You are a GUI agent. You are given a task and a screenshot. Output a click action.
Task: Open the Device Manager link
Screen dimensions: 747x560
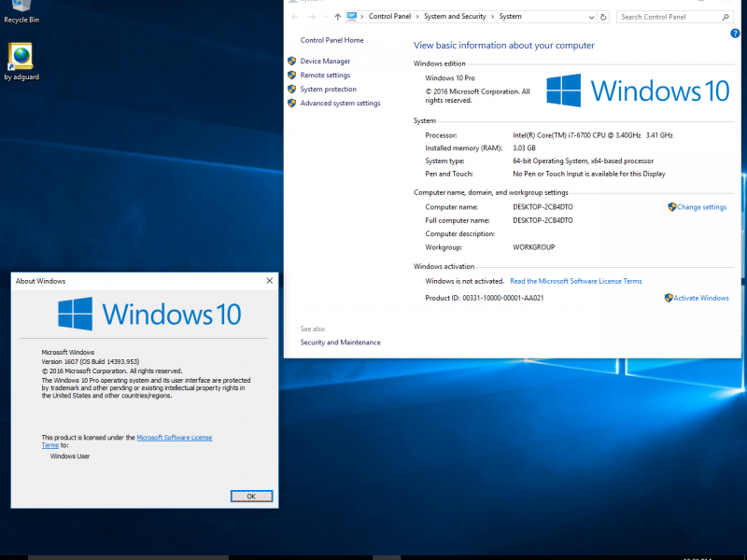[325, 61]
